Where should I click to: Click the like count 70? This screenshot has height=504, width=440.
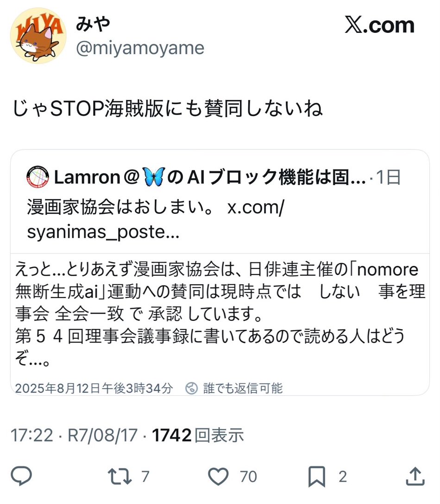248,476
